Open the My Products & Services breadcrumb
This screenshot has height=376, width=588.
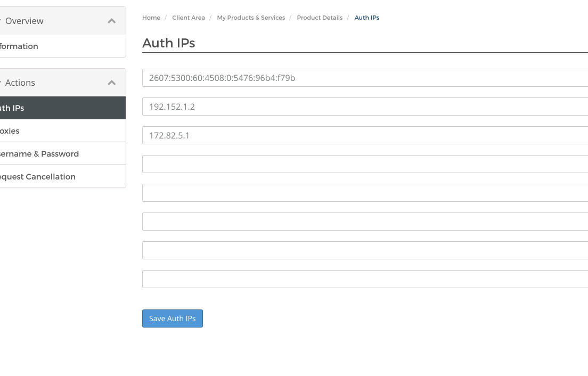pyautogui.click(x=251, y=18)
